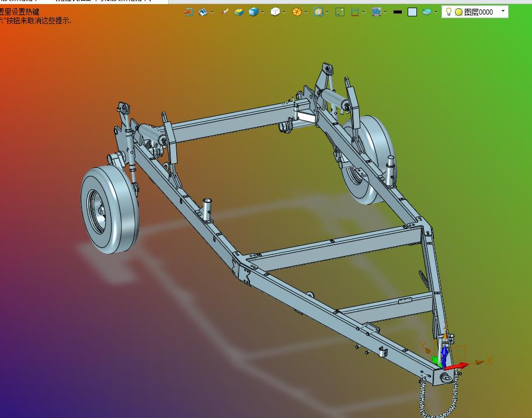This screenshot has height=418, width=532.
Task: Click the light blue fill color swatch
Action: [x=412, y=12]
